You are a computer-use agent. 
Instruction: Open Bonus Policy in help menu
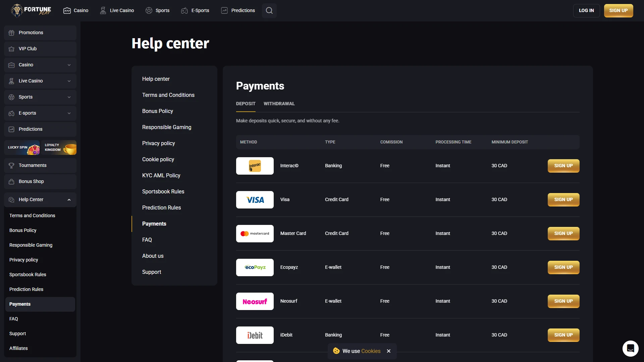pos(158,111)
